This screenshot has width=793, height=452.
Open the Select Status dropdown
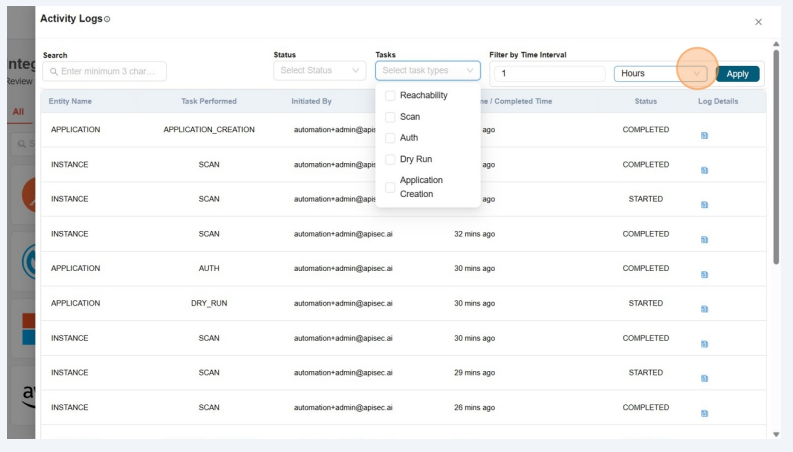pyautogui.click(x=320, y=70)
